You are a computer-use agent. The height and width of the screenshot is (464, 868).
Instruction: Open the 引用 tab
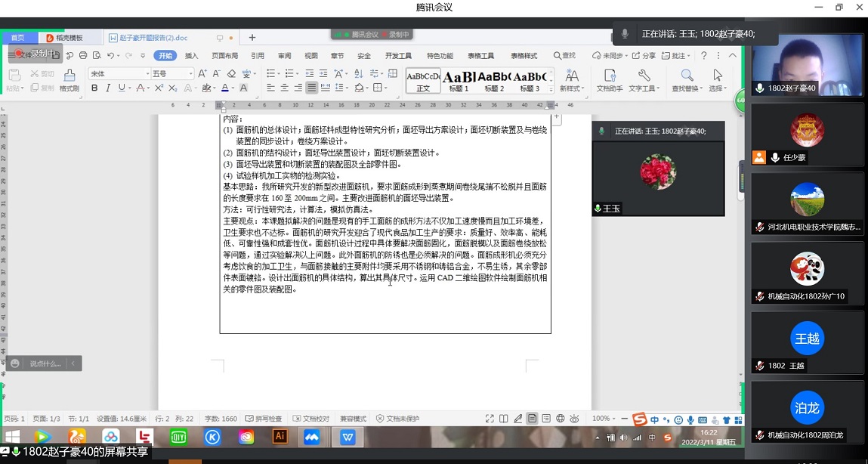[258, 55]
